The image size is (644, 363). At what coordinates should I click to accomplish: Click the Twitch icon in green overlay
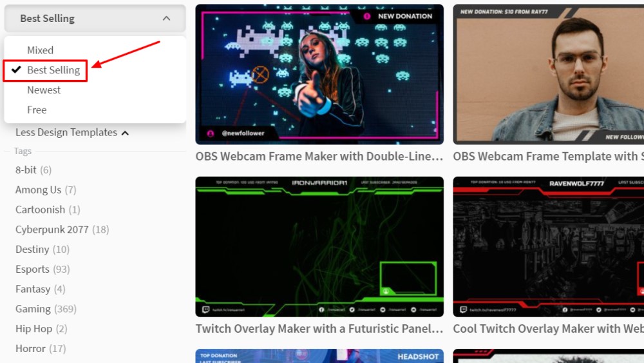tap(206, 310)
